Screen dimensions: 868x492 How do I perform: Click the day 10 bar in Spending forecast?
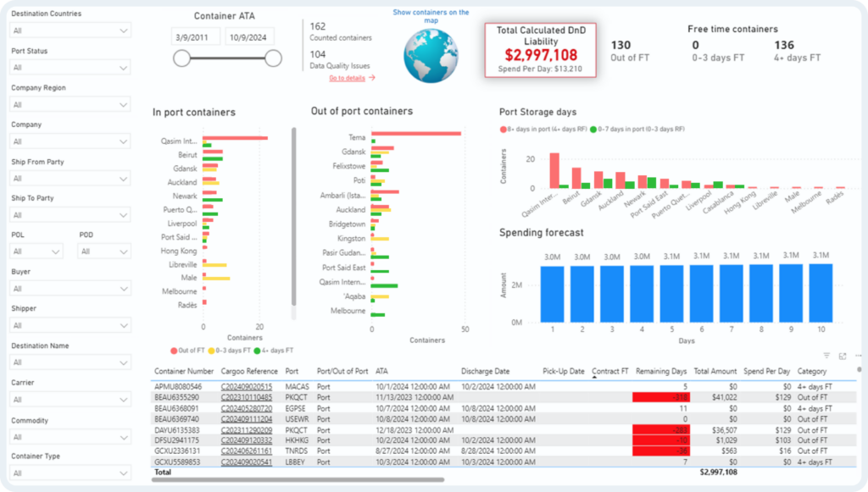point(821,293)
